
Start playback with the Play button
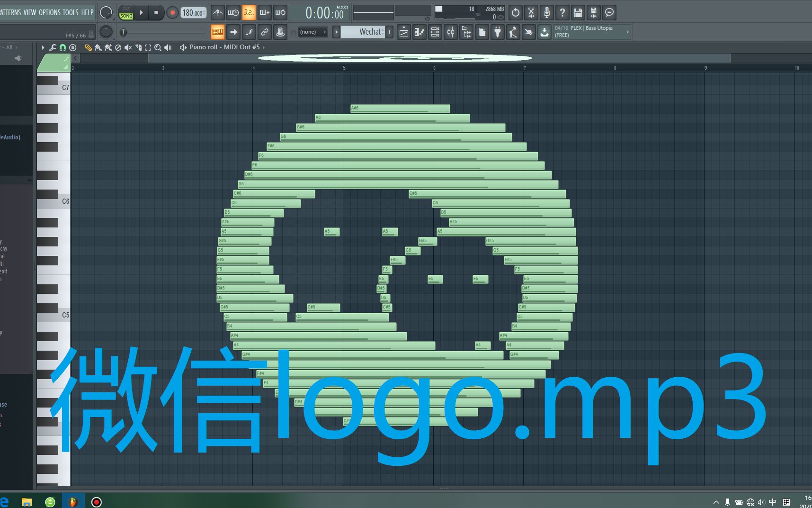[141, 13]
